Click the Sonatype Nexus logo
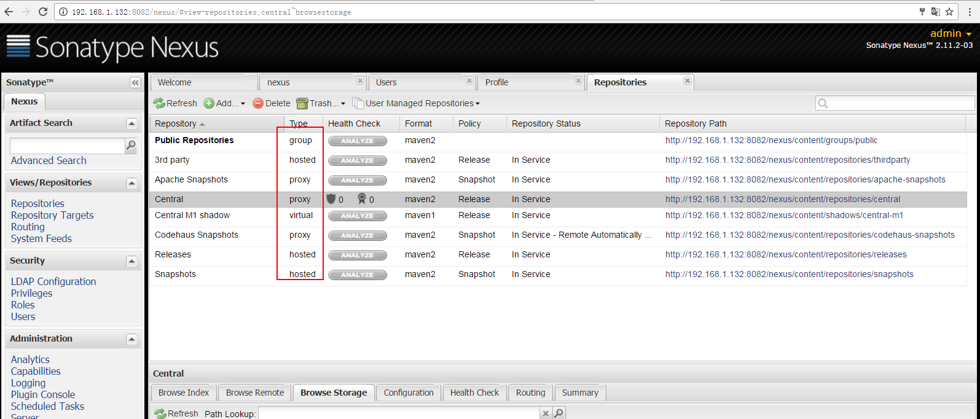Image resolution: width=980 pixels, height=419 pixels. click(112, 47)
